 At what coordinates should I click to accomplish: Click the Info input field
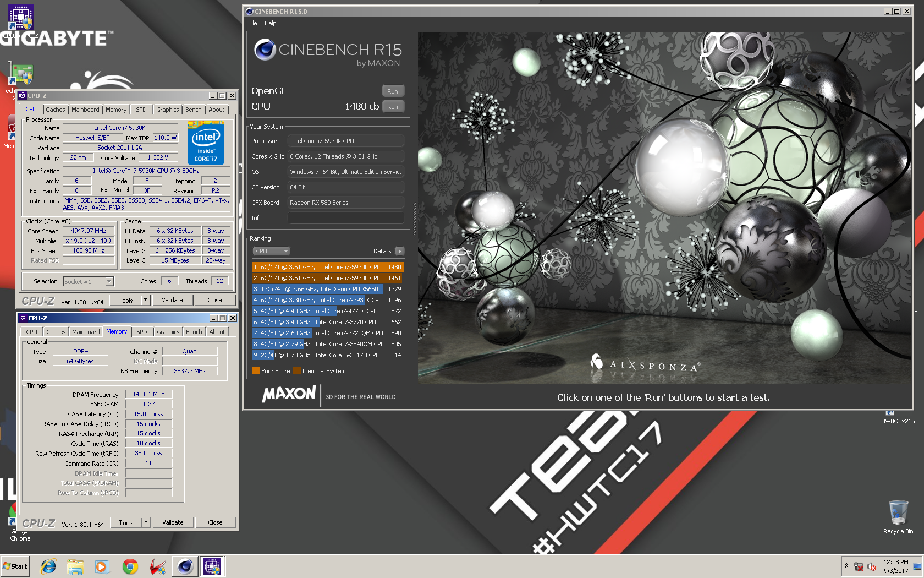[346, 218]
